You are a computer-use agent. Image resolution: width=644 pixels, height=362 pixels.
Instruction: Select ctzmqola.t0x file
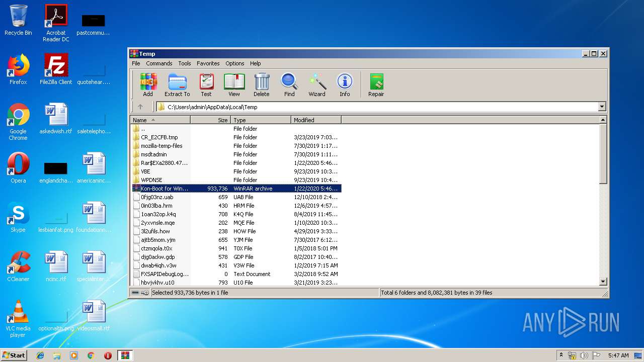[236, 248]
